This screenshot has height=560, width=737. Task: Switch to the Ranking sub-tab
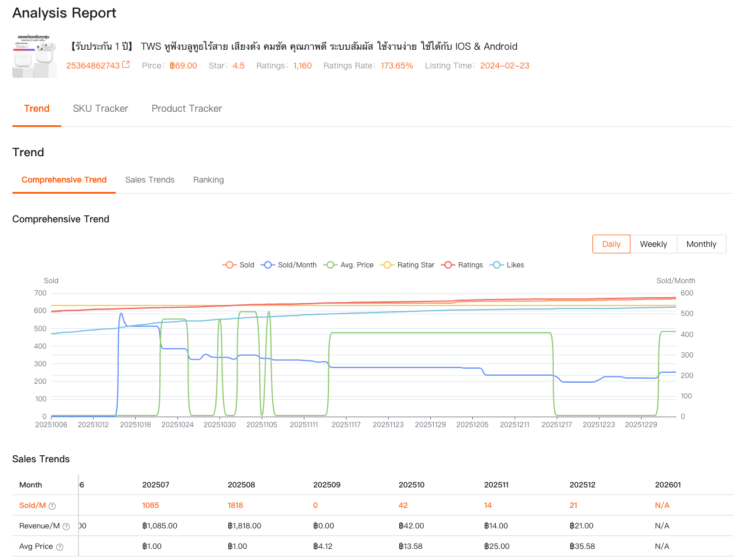click(208, 180)
